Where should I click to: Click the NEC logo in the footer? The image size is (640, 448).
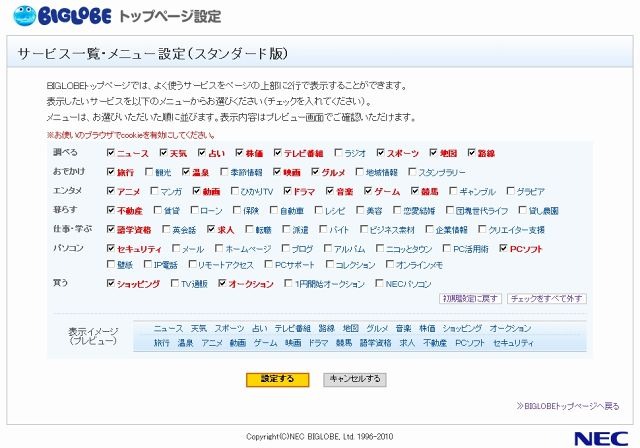coord(601,439)
